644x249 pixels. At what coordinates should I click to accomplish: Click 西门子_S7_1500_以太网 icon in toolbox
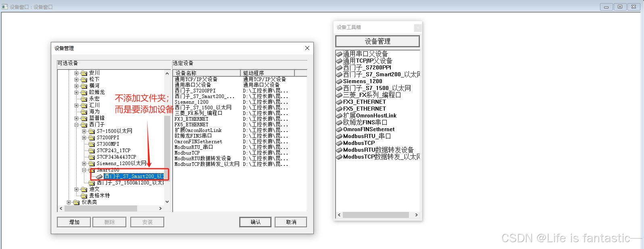tap(339, 88)
